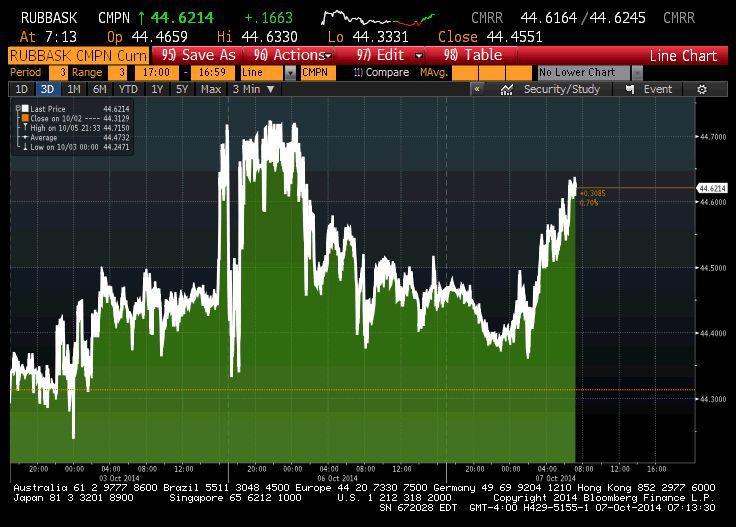This screenshot has height=527, width=736.
Task: Click the Table button
Action: (472, 55)
